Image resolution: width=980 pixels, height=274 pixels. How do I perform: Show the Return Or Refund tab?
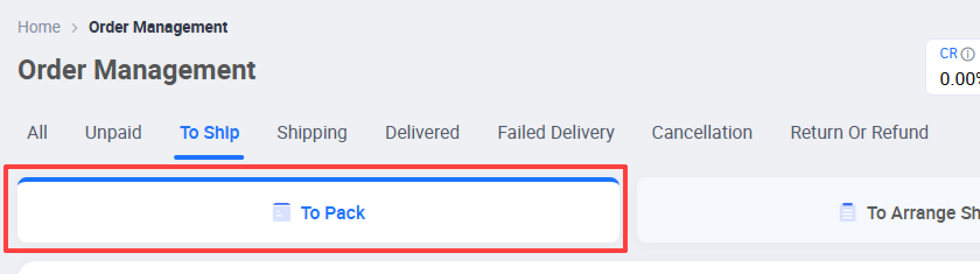click(859, 132)
